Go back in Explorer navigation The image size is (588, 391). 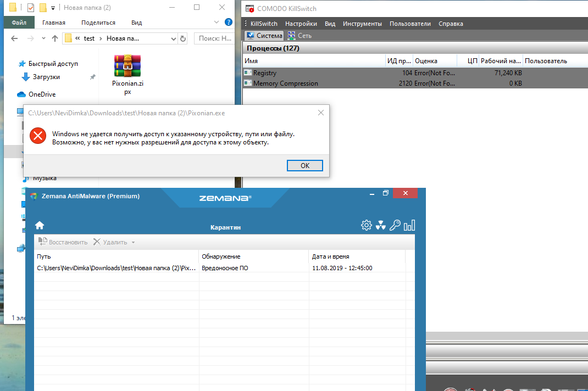click(x=14, y=38)
